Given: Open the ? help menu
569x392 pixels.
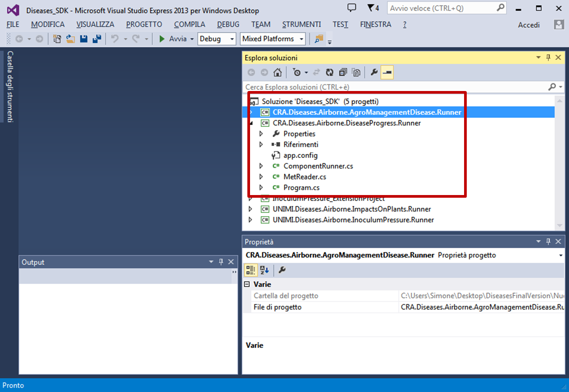Looking at the screenshot, I should (405, 24).
